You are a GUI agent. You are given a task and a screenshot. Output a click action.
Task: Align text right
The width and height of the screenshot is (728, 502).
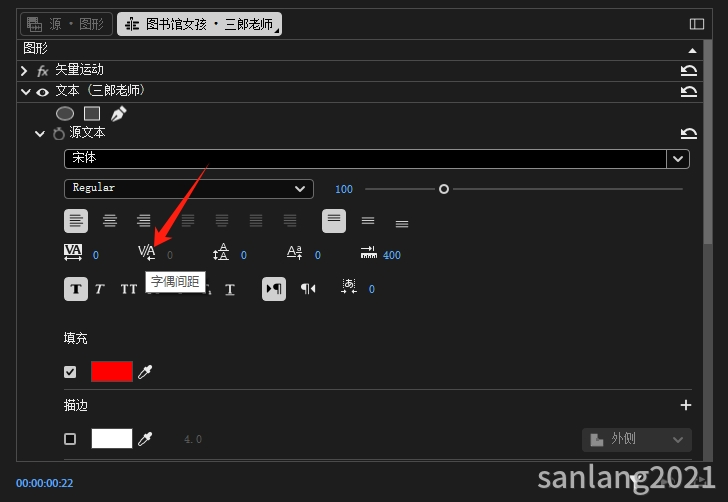[x=144, y=221]
